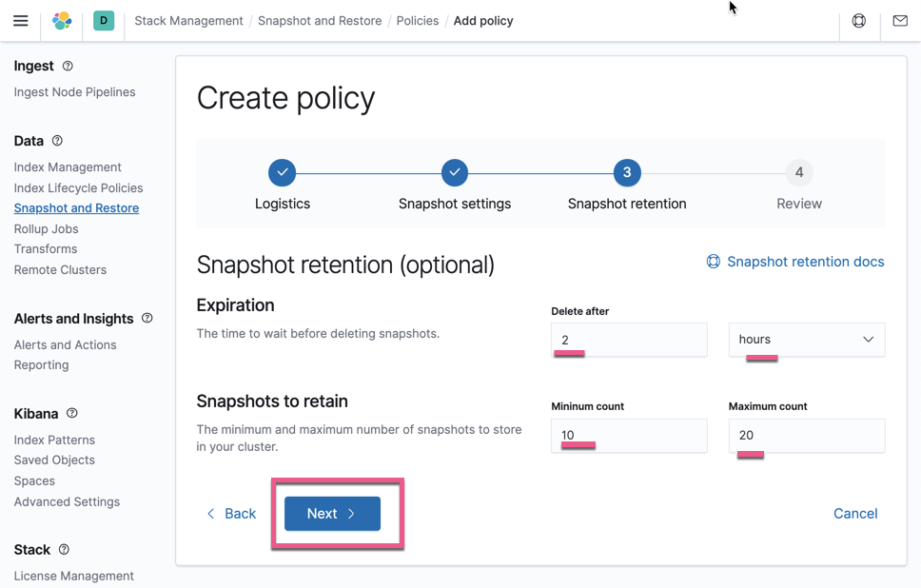Open the teal "D" deployment avatar
This screenshot has width=921, height=588.
(103, 20)
